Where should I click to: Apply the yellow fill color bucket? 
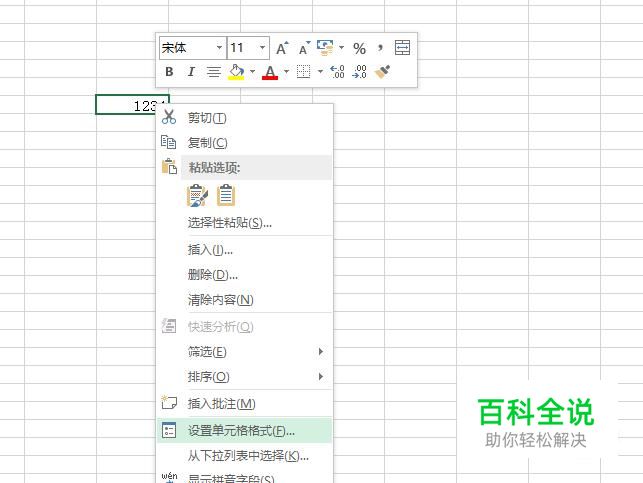[x=236, y=72]
